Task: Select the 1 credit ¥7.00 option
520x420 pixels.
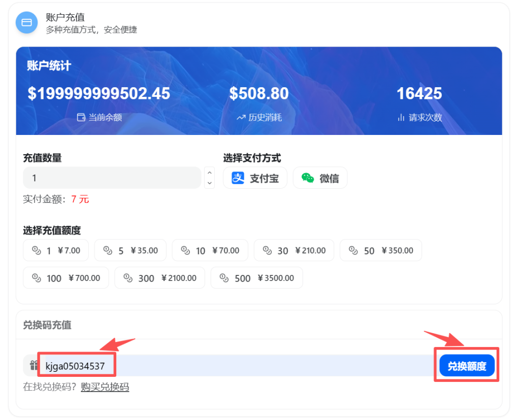Action: [56, 251]
